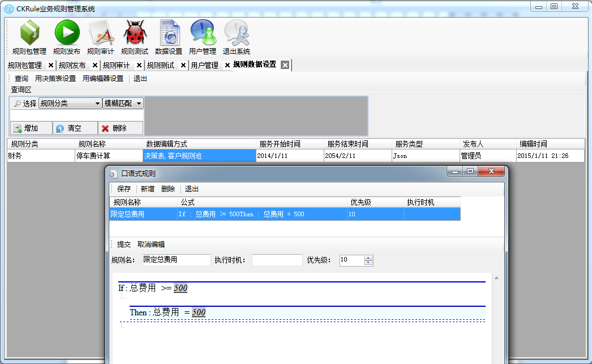This screenshot has width=592, height=364.
Task: Click the 管理员 publisher cell
Action: coord(488,156)
